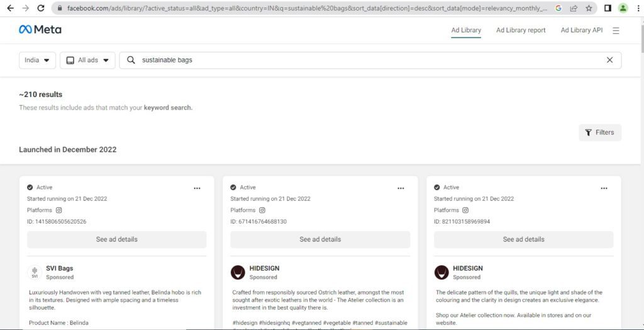
Task: Bookmark this page with the star icon
Action: [x=589, y=8]
